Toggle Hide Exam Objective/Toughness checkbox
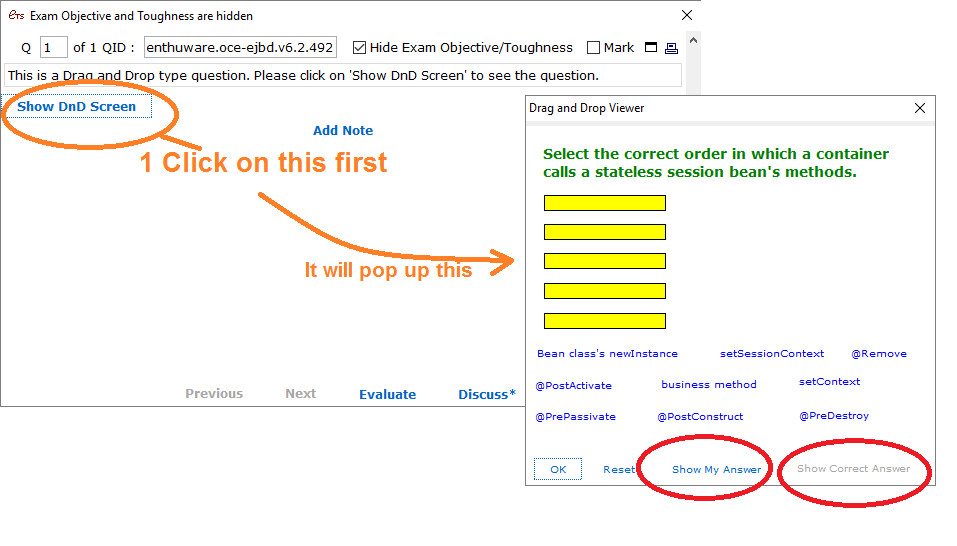957x546 pixels. [x=360, y=47]
